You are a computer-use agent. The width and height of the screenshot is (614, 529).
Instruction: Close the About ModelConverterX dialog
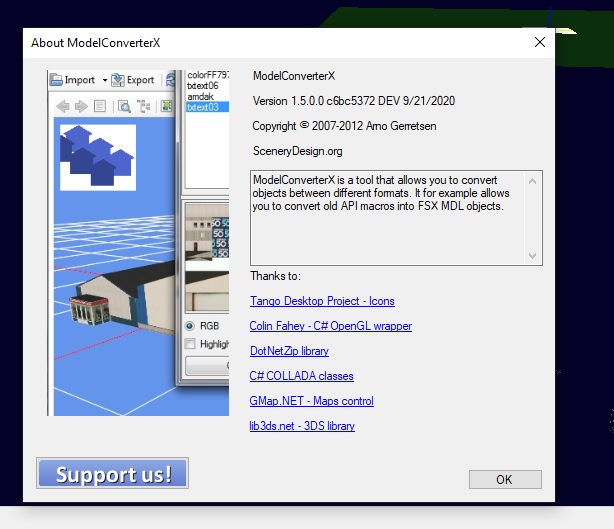click(x=540, y=42)
